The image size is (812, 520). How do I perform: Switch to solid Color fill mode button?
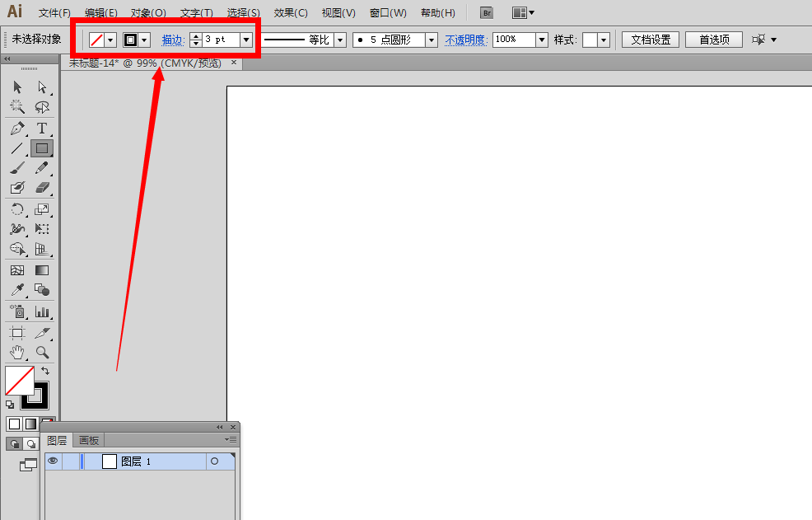pyautogui.click(x=15, y=424)
